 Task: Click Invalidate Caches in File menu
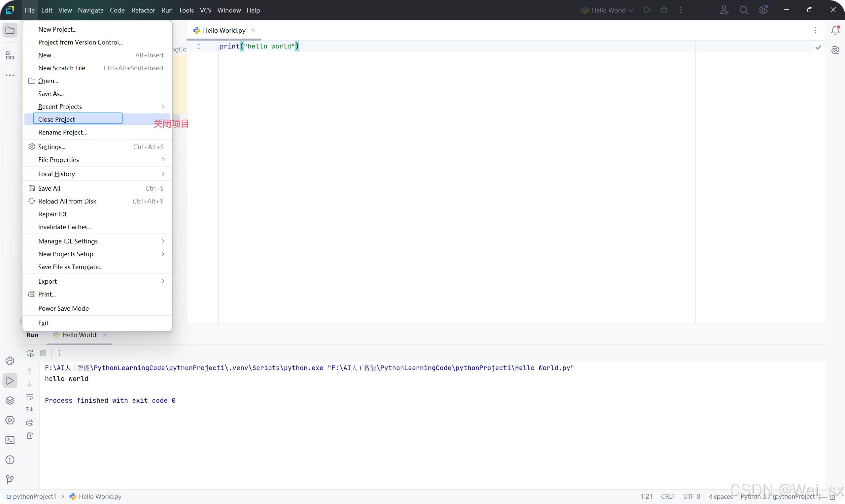[65, 227]
